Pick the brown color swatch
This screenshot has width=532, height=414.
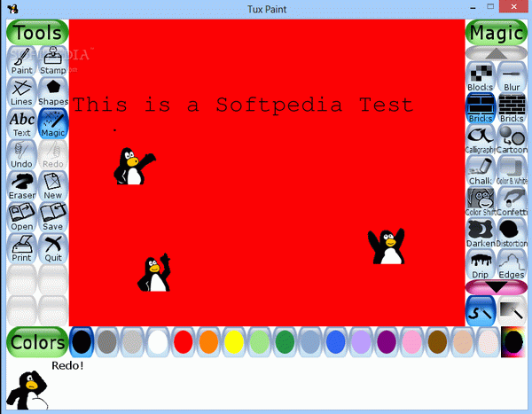[437, 342]
